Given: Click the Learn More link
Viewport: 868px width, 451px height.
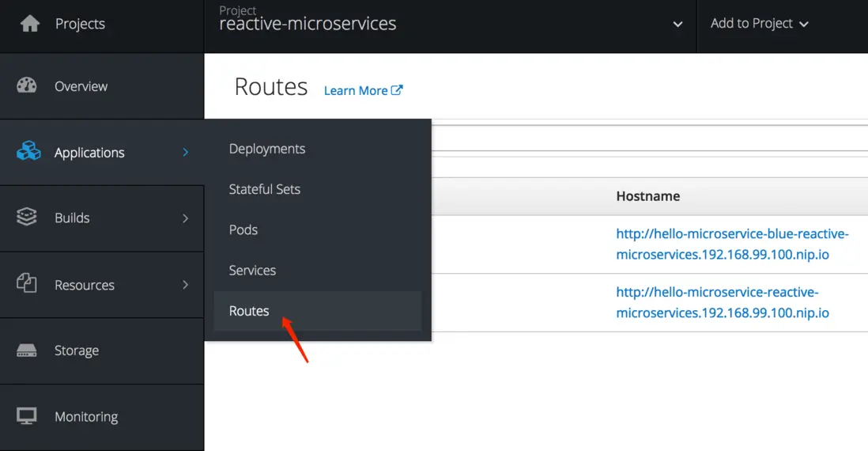Looking at the screenshot, I should (356, 90).
